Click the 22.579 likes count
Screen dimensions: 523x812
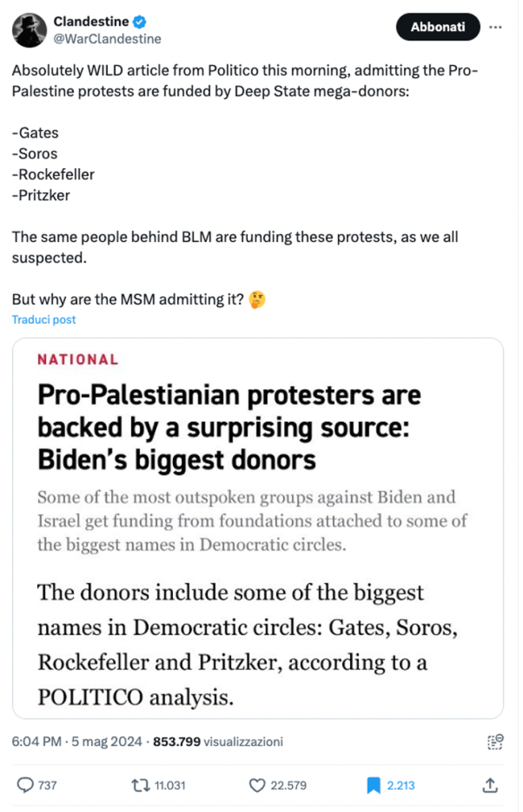[x=290, y=785]
